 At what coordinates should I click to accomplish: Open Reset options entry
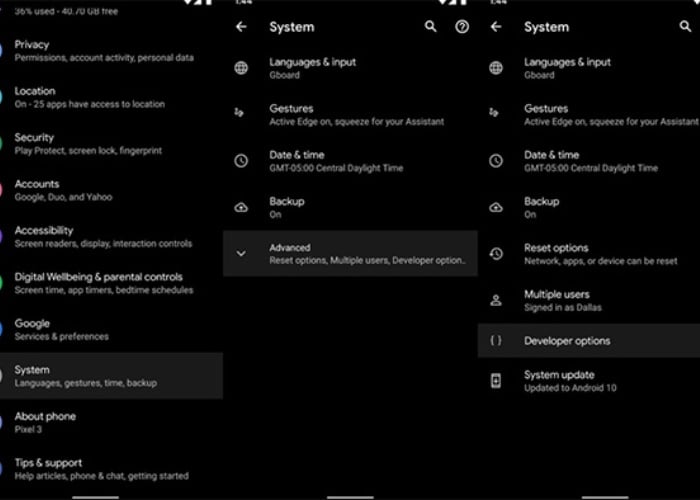point(589,254)
